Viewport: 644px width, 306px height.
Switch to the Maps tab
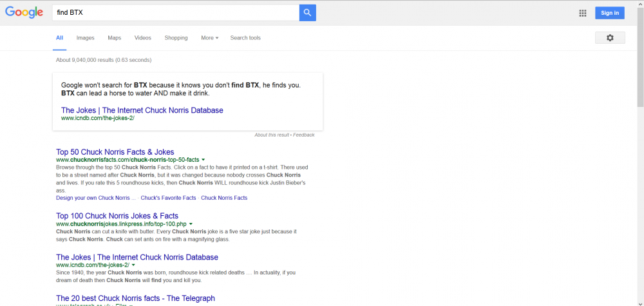(x=115, y=38)
